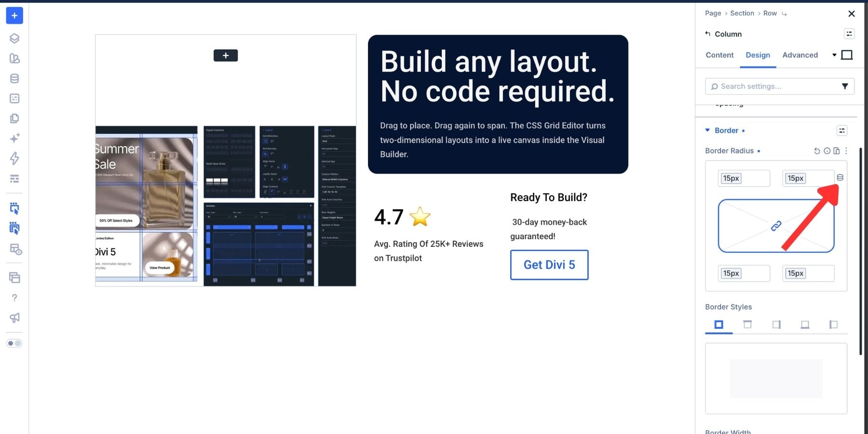Switch to the Content tab
Viewport: 868px width, 434px height.
pos(719,55)
